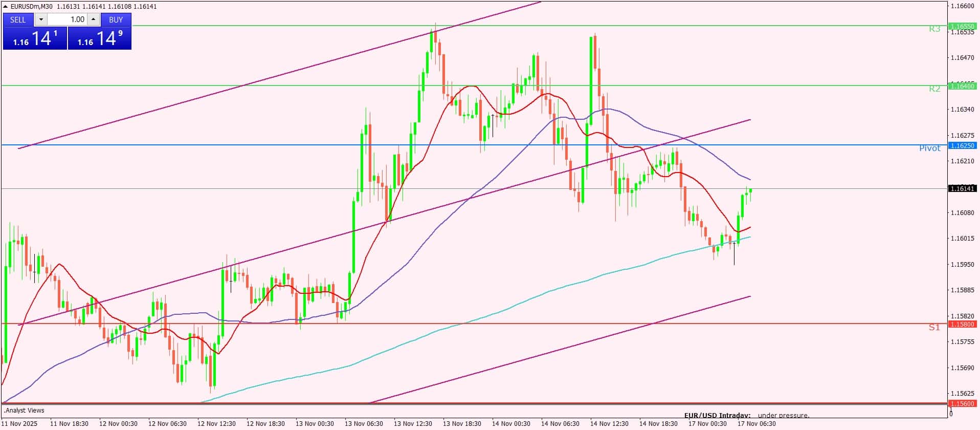Select the blue 1.16250 pivot price tag

[962, 145]
